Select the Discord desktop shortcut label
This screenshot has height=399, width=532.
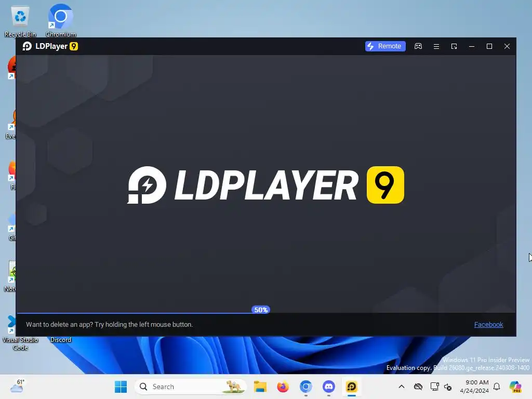(61, 340)
